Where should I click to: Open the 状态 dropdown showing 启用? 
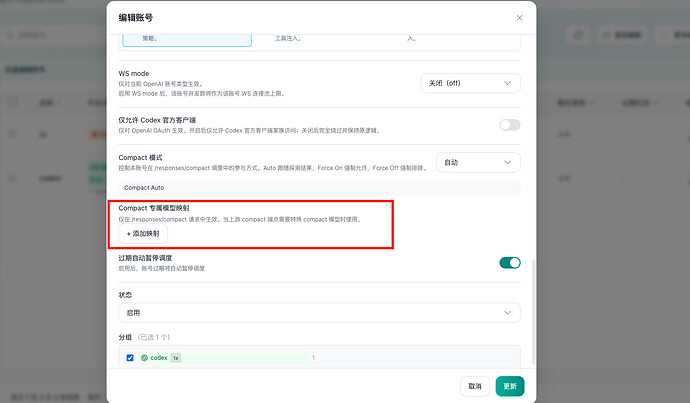[319, 313]
